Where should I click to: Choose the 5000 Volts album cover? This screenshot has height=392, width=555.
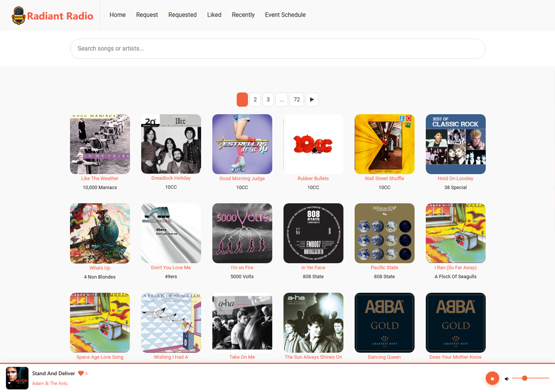tap(242, 233)
